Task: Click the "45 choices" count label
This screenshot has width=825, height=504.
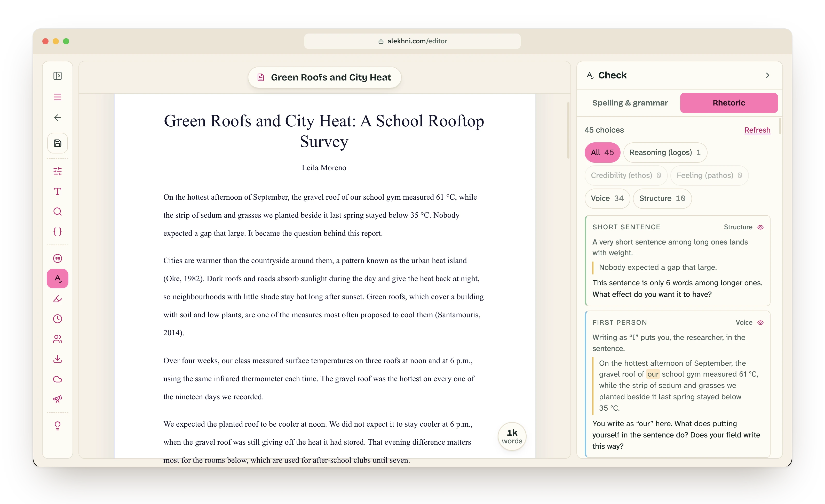Action: point(604,130)
